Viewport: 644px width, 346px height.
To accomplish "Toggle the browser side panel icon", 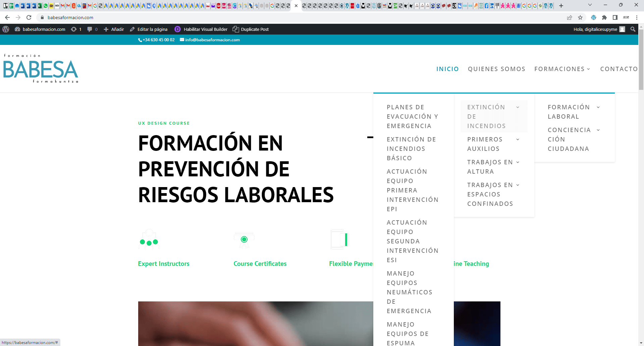I will coord(615,17).
